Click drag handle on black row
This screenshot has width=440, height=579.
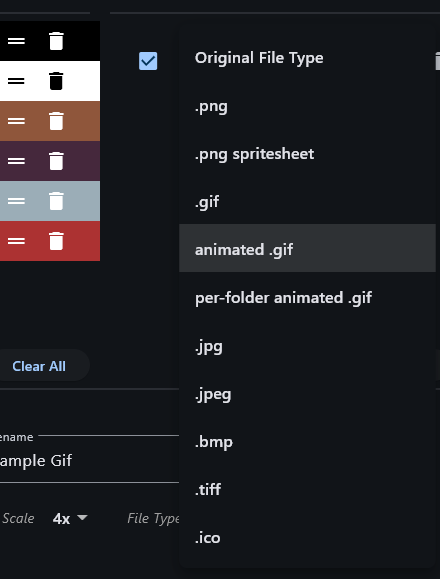click(16, 41)
